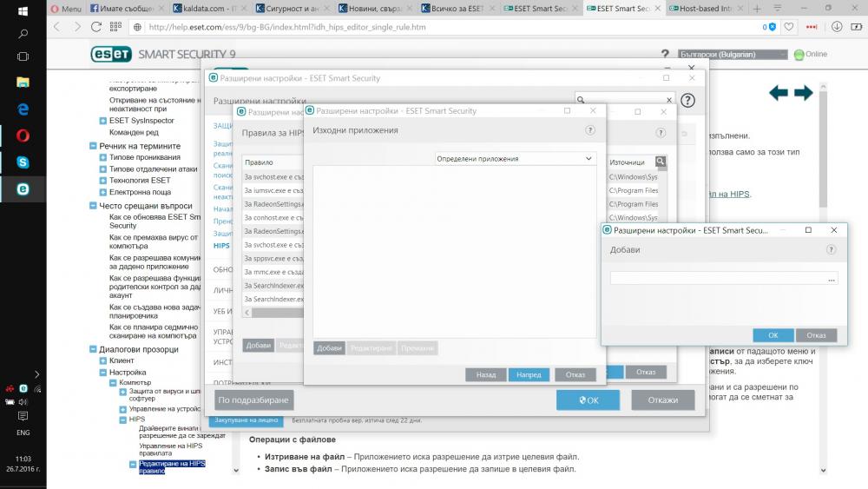Image resolution: width=868 pixels, height=489 pixels.
Task: Open browser downloads icon
Action: pyautogui.click(x=837, y=27)
